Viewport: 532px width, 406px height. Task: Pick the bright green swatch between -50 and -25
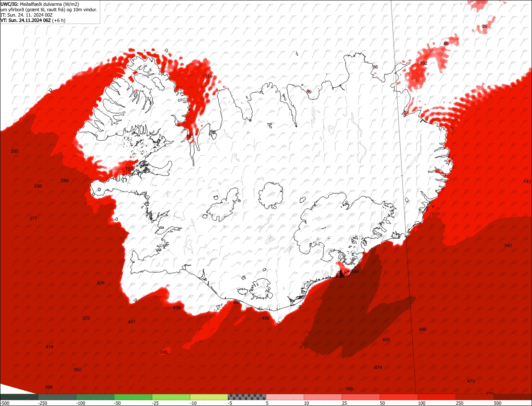pyautogui.click(x=133, y=397)
